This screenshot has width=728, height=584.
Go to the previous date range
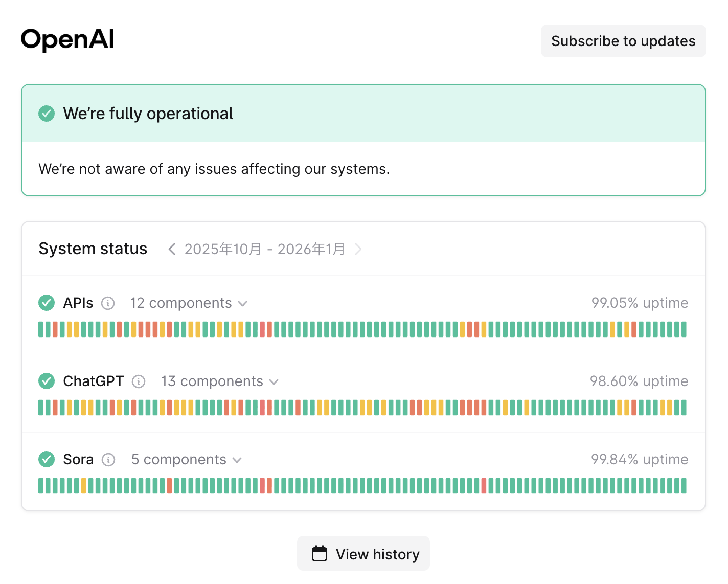172,249
